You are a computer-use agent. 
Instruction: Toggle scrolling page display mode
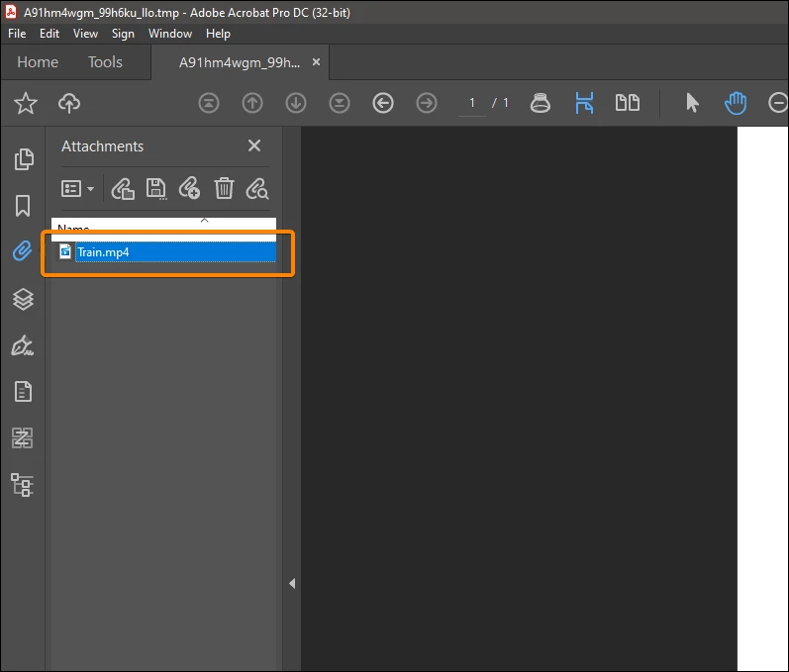click(584, 103)
